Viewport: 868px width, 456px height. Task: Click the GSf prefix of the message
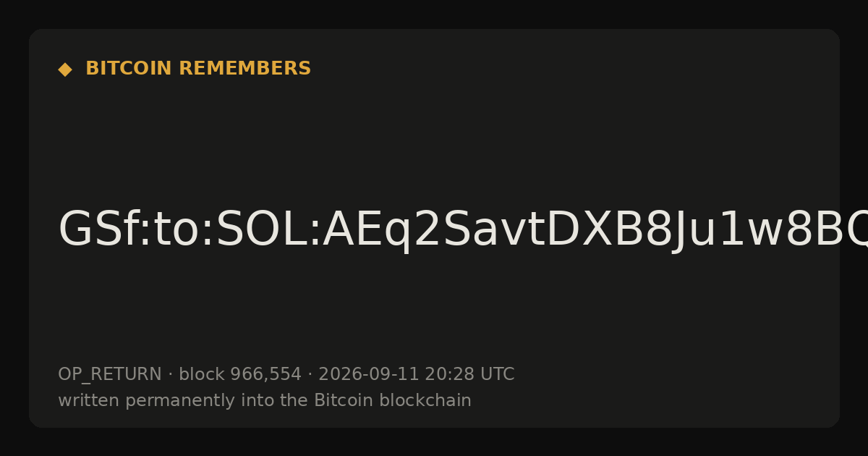97,231
